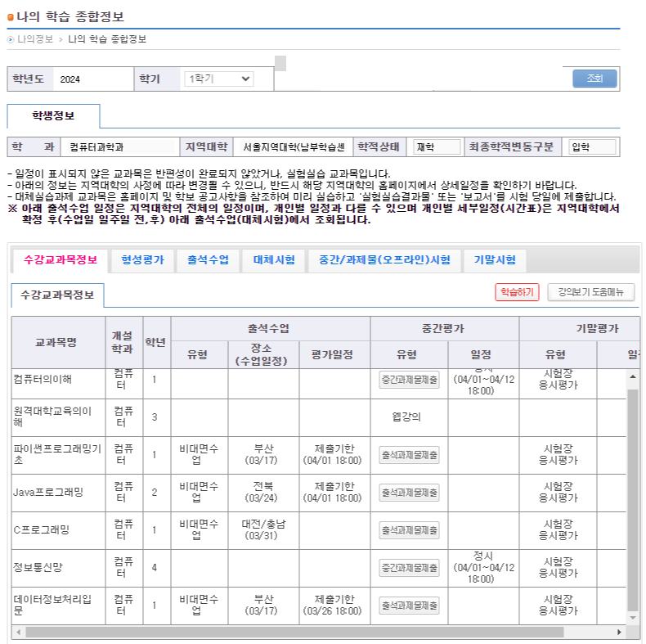This screenshot has height=644, width=646.
Task: Click the 제출기한 (03/26 18:00) cell
Action: click(333, 605)
